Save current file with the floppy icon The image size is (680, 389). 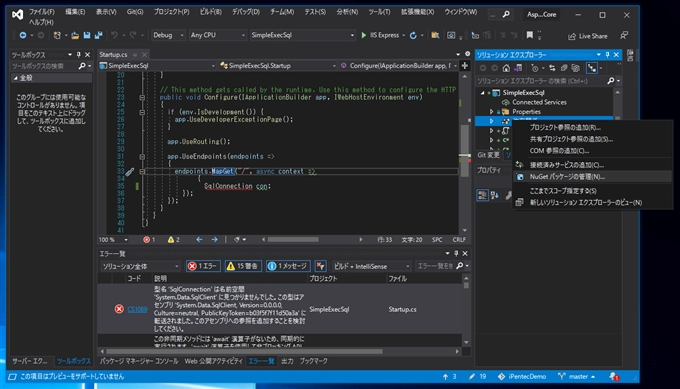coord(87,35)
